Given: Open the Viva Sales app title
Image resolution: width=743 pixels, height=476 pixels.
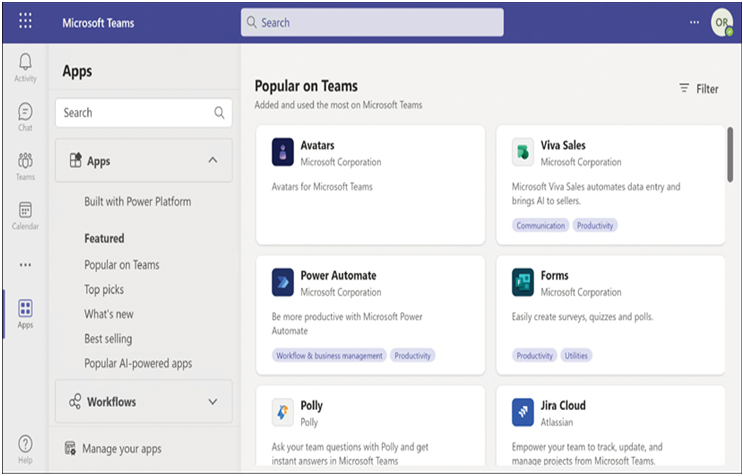Looking at the screenshot, I should [563, 145].
